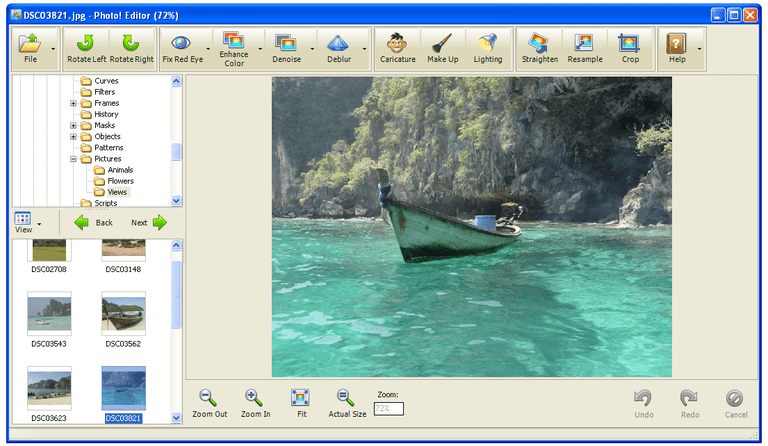768x446 pixels.
Task: Open the Help dropdown arrow
Action: point(699,49)
